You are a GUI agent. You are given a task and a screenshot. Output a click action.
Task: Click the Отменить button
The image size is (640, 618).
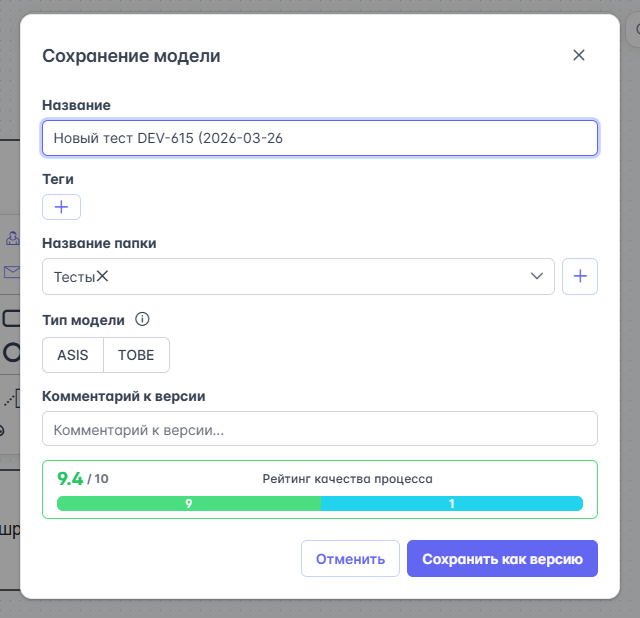click(350, 559)
